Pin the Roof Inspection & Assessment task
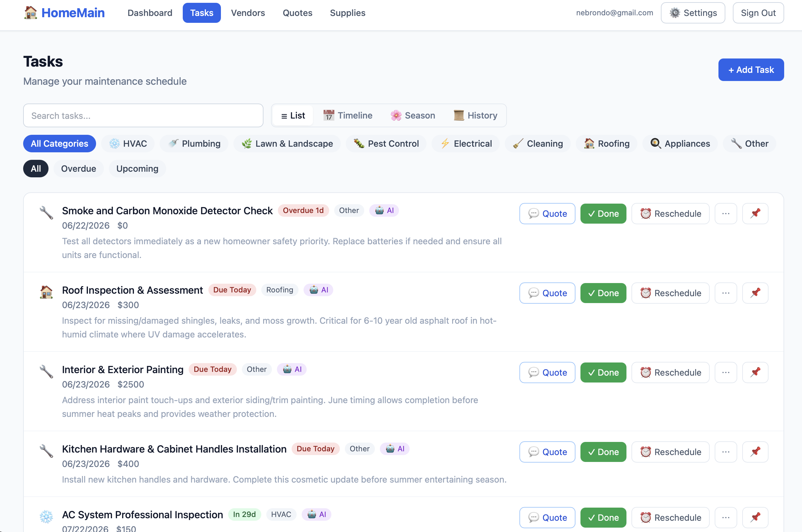The image size is (802, 532). (x=755, y=293)
